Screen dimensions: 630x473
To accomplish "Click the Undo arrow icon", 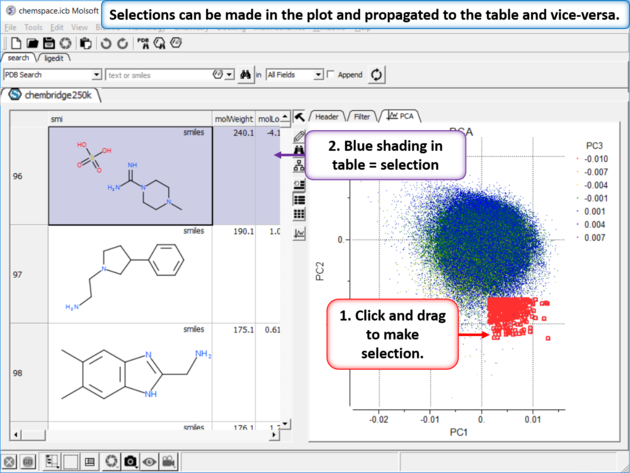I will click(106, 44).
